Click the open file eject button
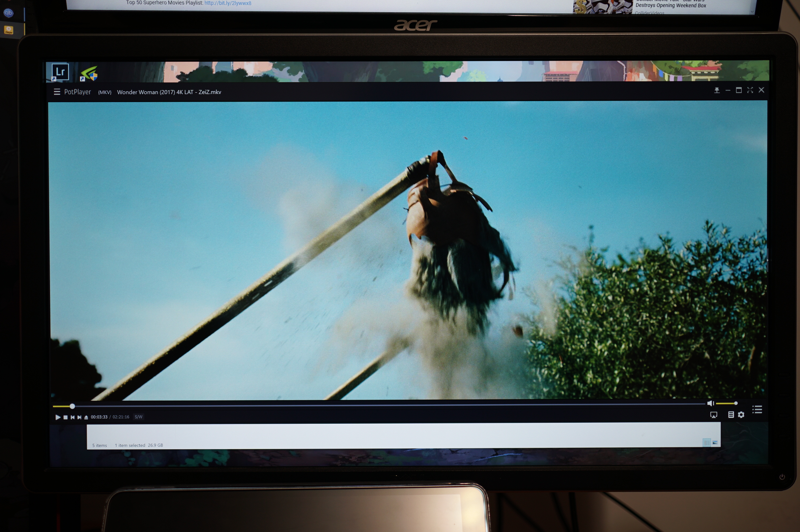800x532 pixels. [86, 417]
